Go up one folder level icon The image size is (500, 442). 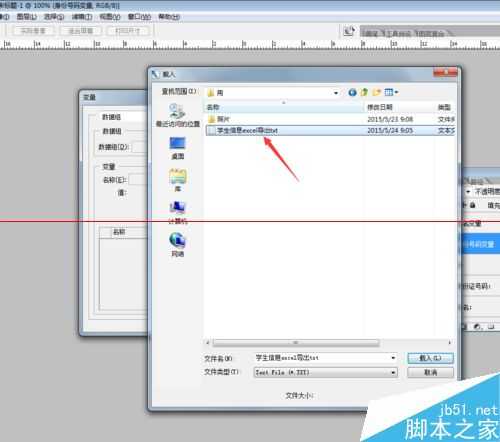point(364,92)
